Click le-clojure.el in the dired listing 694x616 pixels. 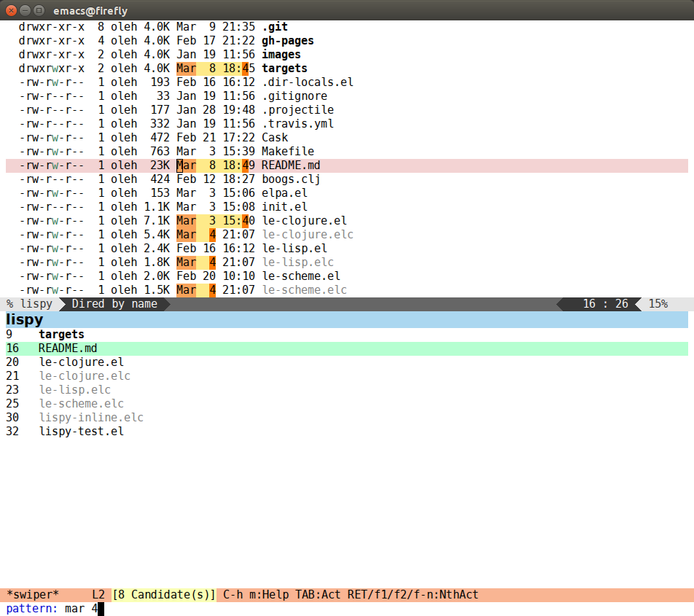[x=304, y=221]
